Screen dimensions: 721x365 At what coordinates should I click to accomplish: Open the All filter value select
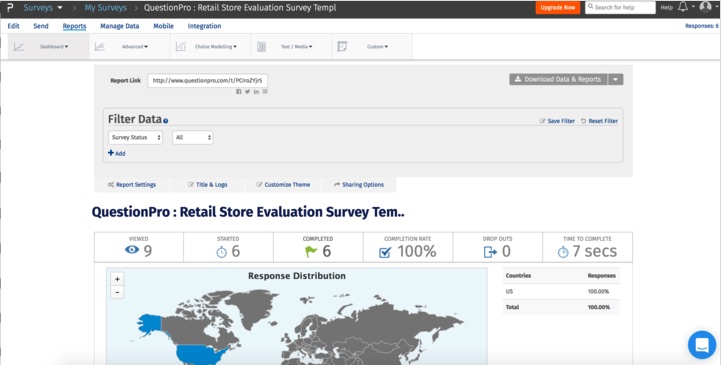point(192,137)
